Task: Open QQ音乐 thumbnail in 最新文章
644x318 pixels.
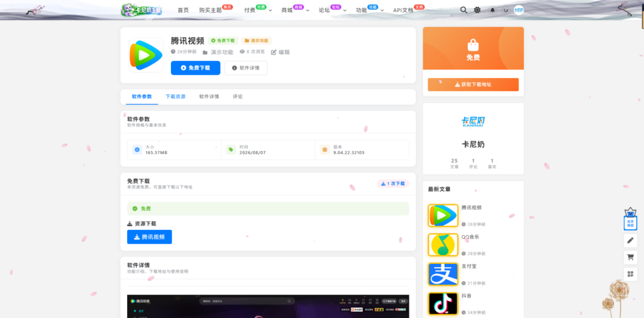Action: pos(443,245)
